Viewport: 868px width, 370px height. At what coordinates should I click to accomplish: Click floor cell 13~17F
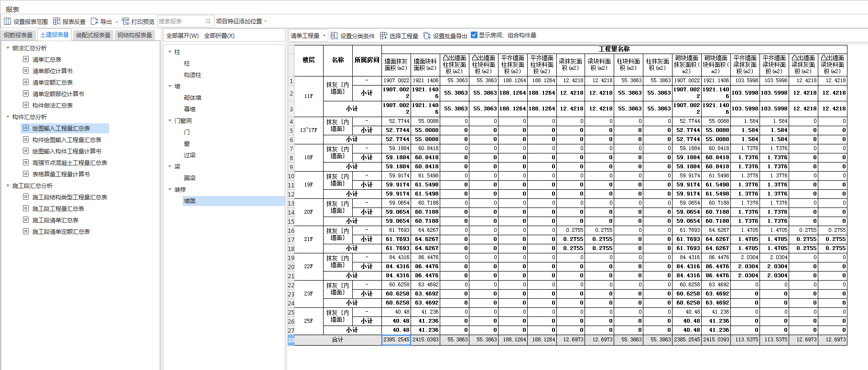coord(309,130)
